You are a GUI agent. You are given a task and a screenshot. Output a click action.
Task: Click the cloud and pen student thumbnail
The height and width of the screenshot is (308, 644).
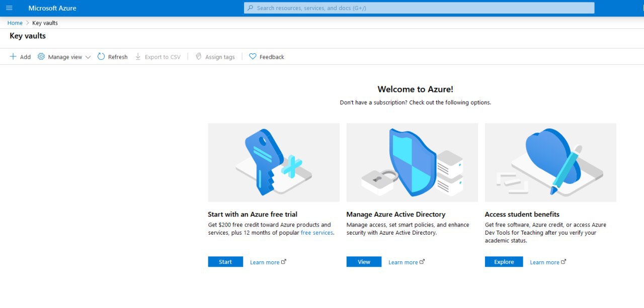click(550, 162)
